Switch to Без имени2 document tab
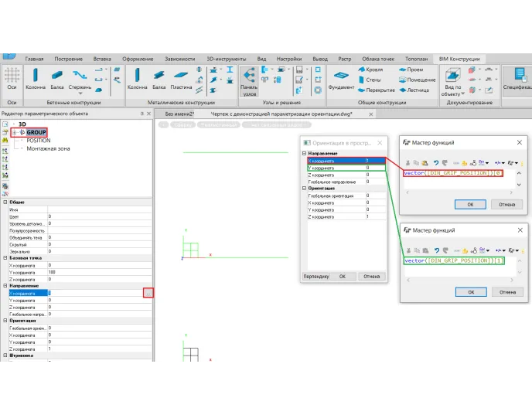This screenshot has width=532, height=415. pyautogui.click(x=179, y=114)
